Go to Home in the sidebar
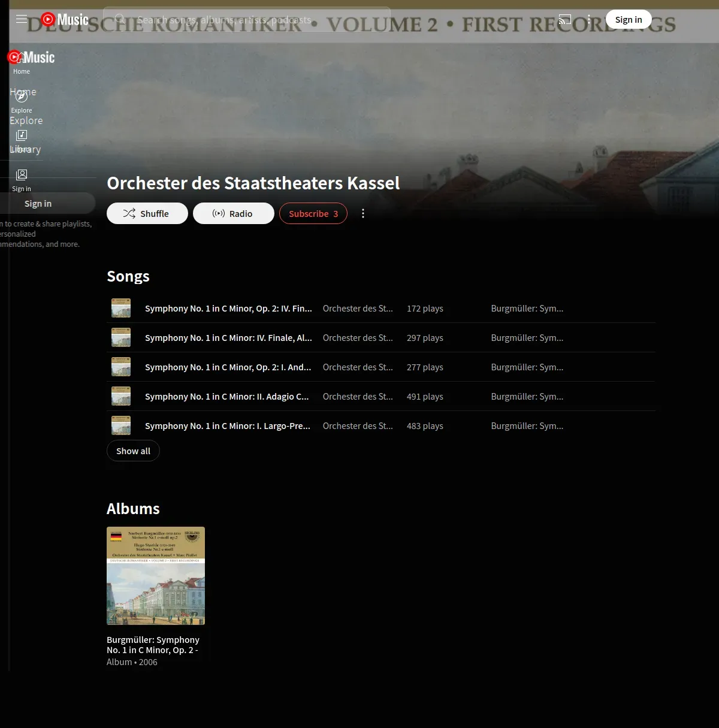This screenshot has height=728, width=719. tap(22, 63)
